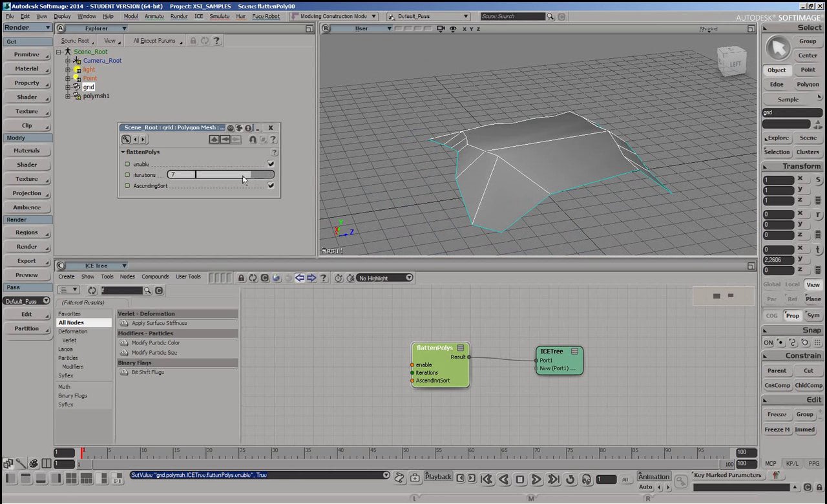Toggle Prop mode in the Transform panel
Viewport: 827px width, 504px height.
792,315
